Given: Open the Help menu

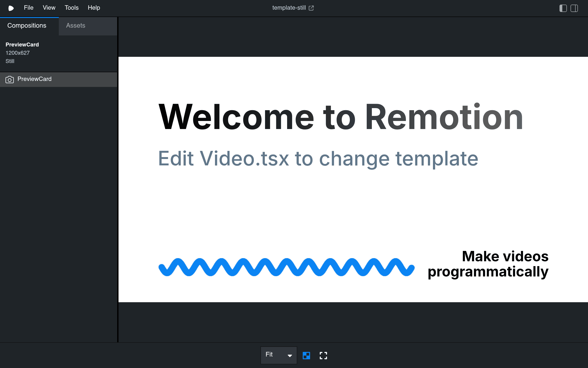Looking at the screenshot, I should (x=94, y=8).
